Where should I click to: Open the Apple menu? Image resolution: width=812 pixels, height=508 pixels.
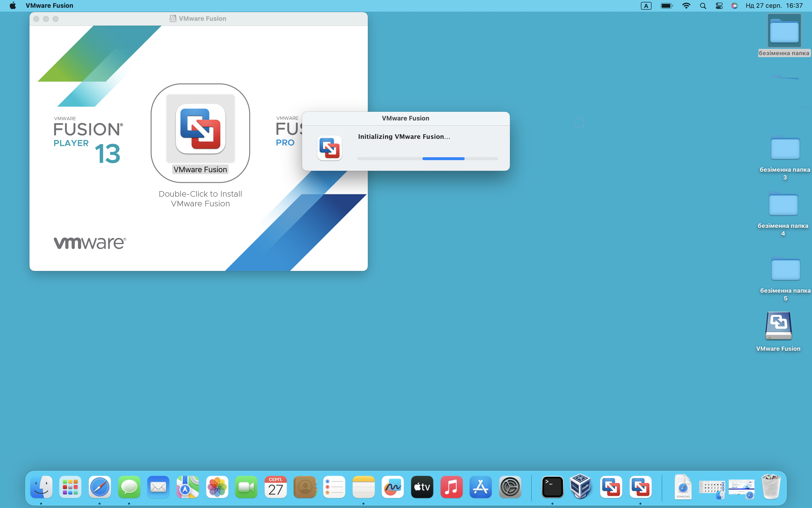click(x=13, y=5)
